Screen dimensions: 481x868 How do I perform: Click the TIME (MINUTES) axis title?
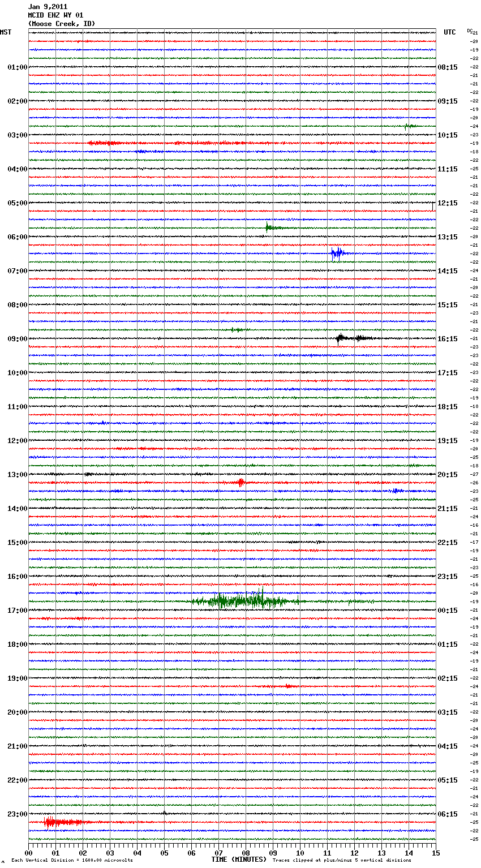(239, 860)
